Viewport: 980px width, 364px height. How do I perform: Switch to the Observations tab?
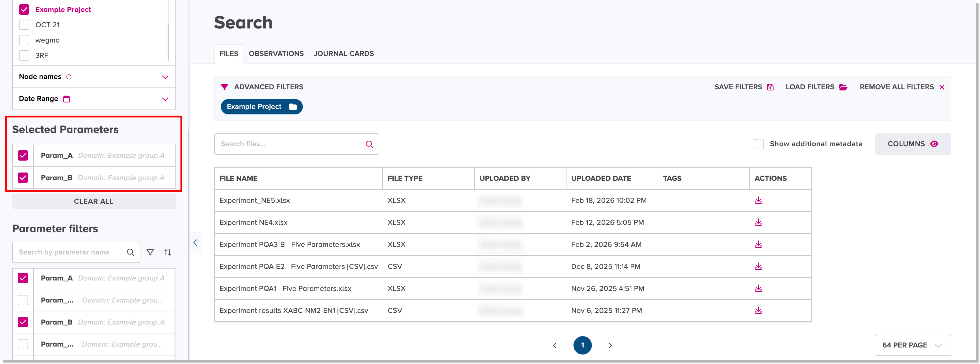coord(276,54)
